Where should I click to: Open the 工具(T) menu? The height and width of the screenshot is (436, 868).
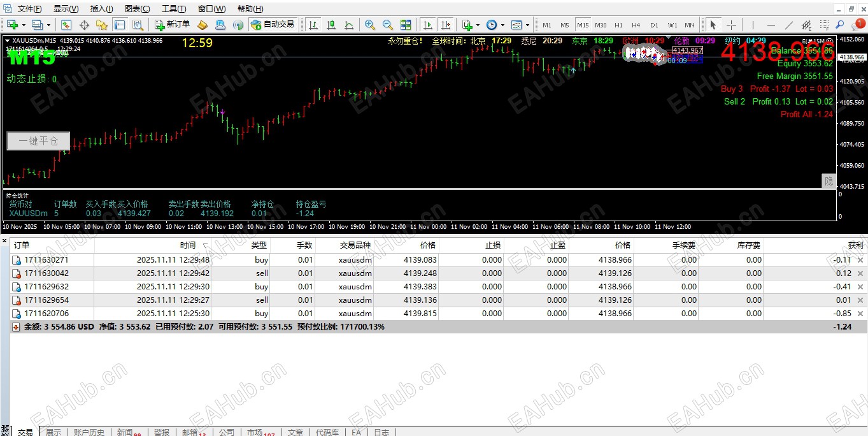(x=174, y=9)
